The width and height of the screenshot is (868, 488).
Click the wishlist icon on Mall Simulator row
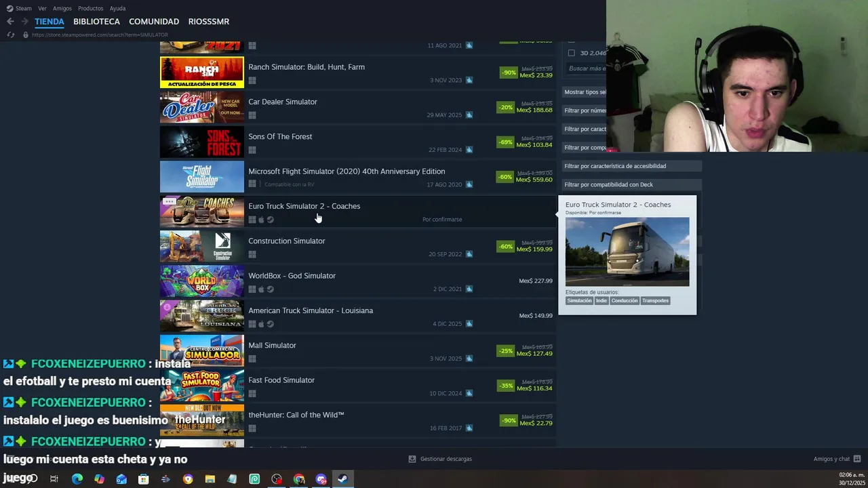[x=469, y=359]
